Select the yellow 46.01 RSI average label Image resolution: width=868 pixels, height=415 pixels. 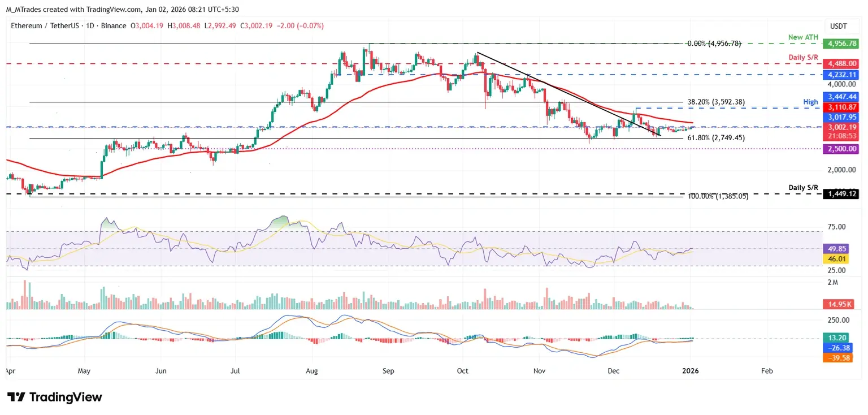click(x=836, y=258)
